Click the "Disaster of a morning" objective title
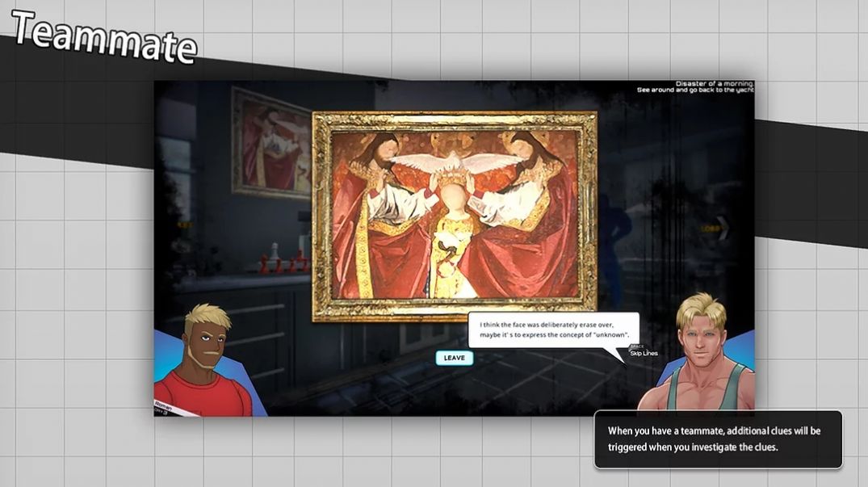This screenshot has width=868, height=487. coord(714,83)
